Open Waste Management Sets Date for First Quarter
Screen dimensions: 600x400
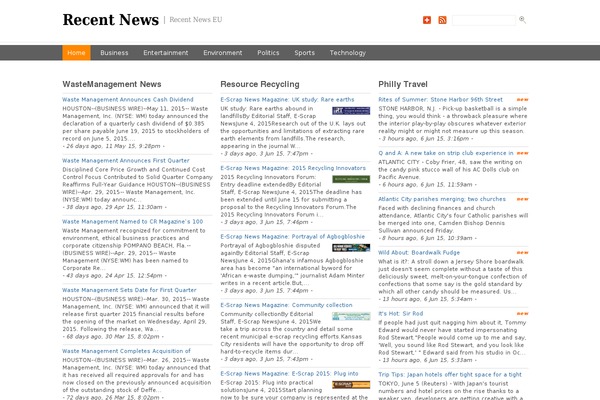coord(129,290)
